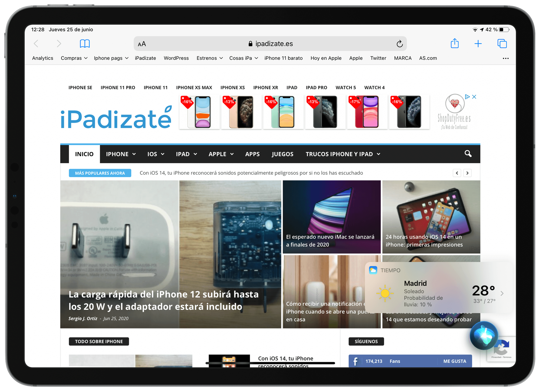The width and height of the screenshot is (541, 392).
Task: Open the Twitter bookmark
Action: tap(378, 58)
